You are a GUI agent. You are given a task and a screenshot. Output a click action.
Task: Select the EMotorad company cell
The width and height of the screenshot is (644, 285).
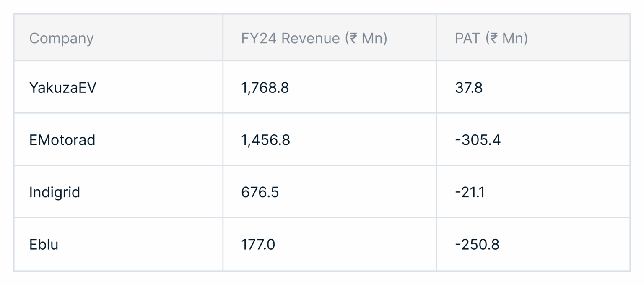pos(62,139)
